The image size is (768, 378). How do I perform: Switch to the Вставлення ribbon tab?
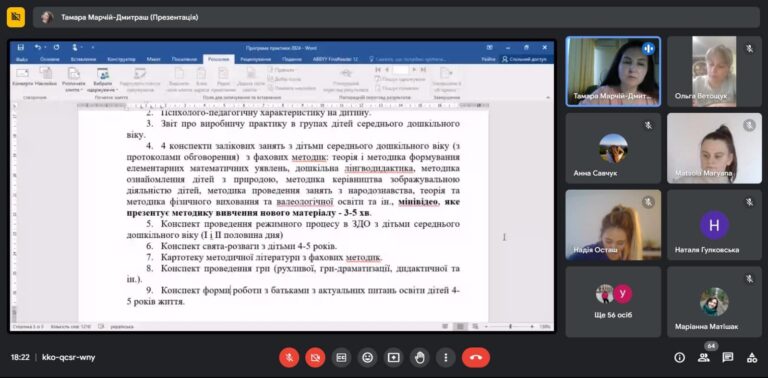pos(83,59)
